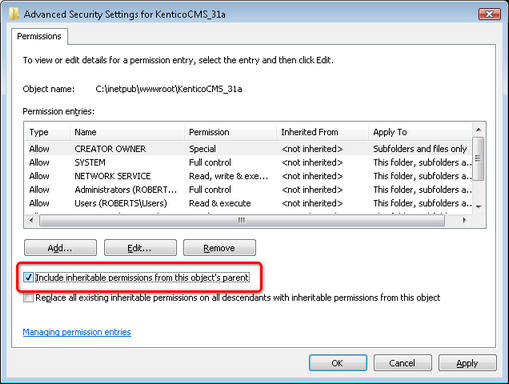Open the Managing permission entries link
Screen dimensions: 509x384
(x=77, y=332)
